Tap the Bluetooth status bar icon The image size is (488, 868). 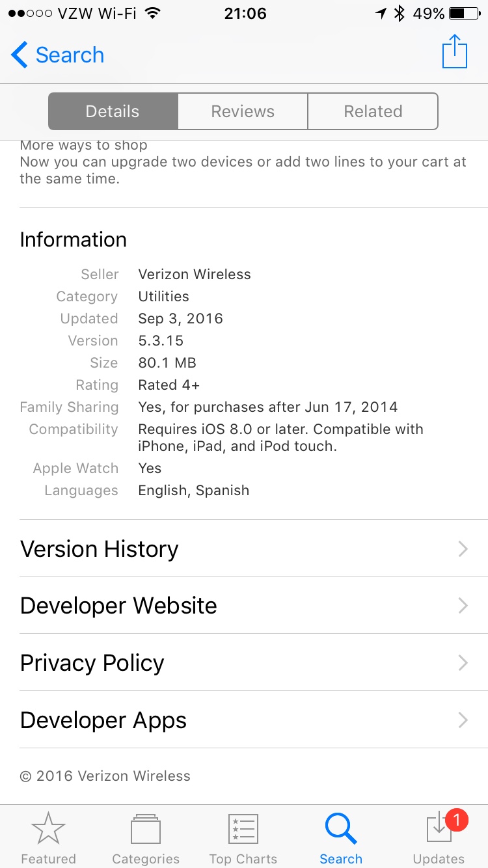[400, 14]
